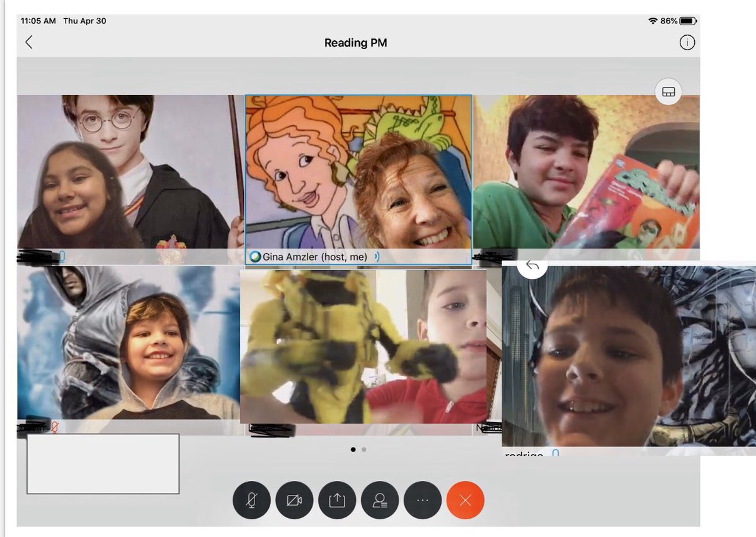The height and width of the screenshot is (537, 756).
Task: Click the audio indicator beside Gina Amzler's name
Action: 377,256
